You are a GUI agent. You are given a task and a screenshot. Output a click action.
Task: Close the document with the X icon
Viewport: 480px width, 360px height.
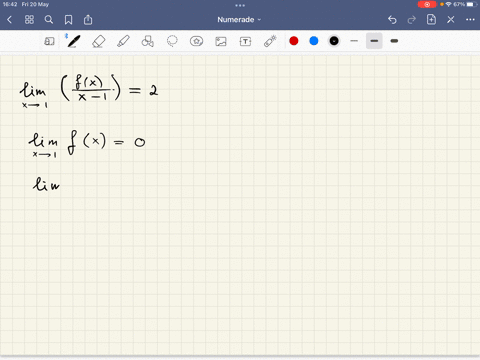(451, 20)
